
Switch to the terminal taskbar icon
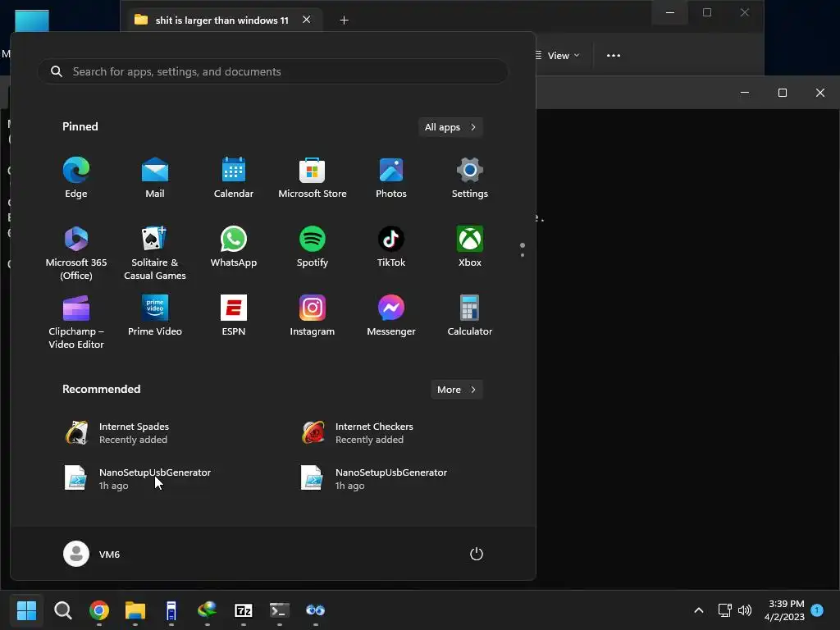point(279,610)
